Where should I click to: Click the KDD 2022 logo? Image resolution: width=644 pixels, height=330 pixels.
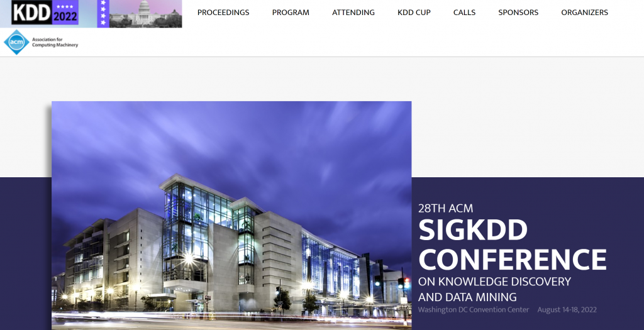tap(45, 13)
